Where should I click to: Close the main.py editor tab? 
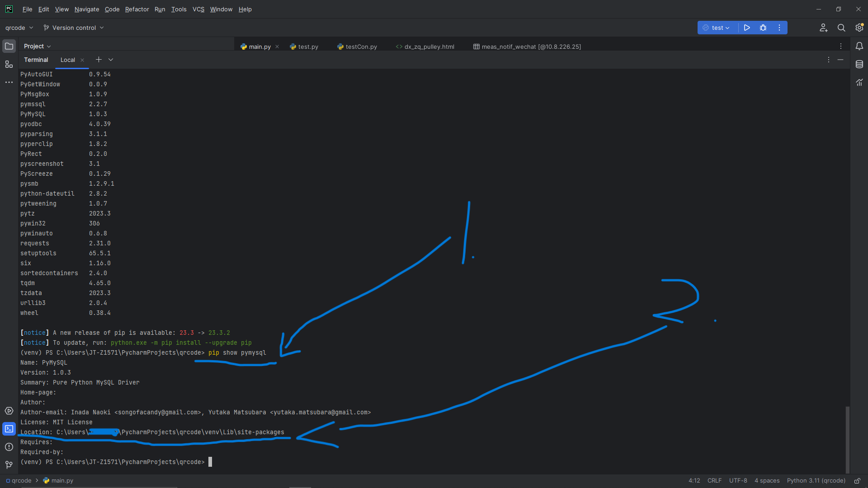(277, 47)
